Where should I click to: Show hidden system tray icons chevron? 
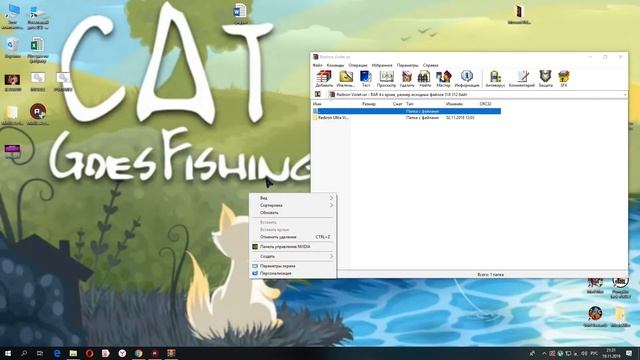pos(544,353)
